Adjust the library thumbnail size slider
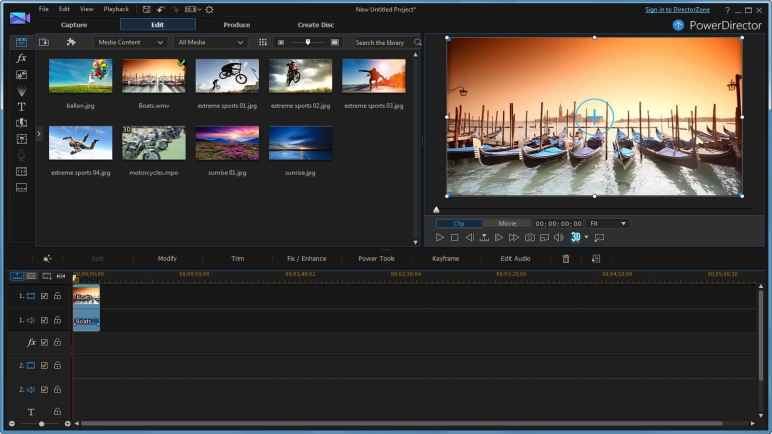This screenshot has height=434, width=772. [307, 42]
